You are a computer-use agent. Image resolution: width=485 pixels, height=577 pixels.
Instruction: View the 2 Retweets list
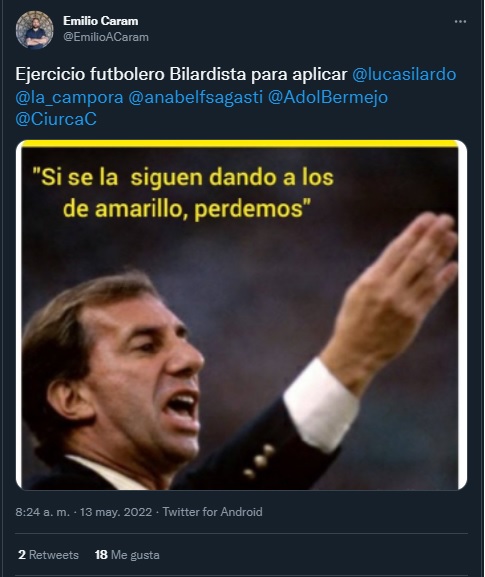point(48,555)
